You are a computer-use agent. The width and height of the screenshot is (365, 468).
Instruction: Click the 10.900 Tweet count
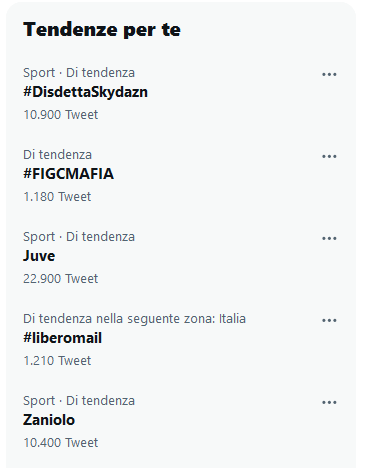(x=61, y=115)
